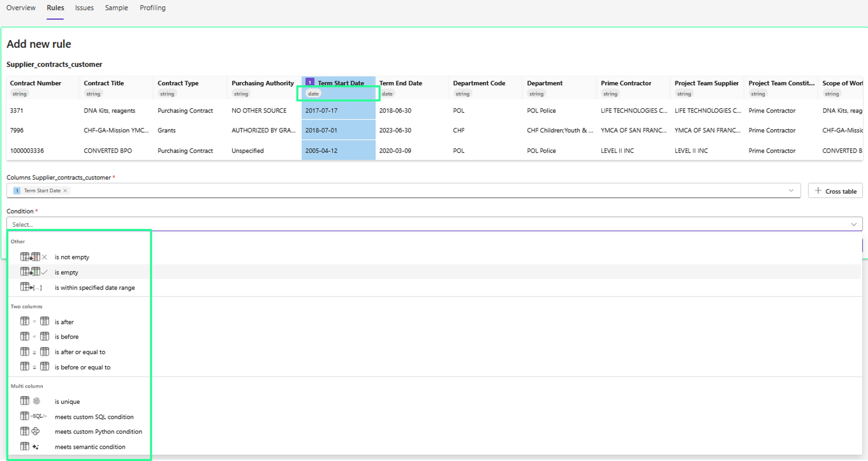Click the Cross table button
This screenshot has height=461, width=868.
tap(835, 191)
